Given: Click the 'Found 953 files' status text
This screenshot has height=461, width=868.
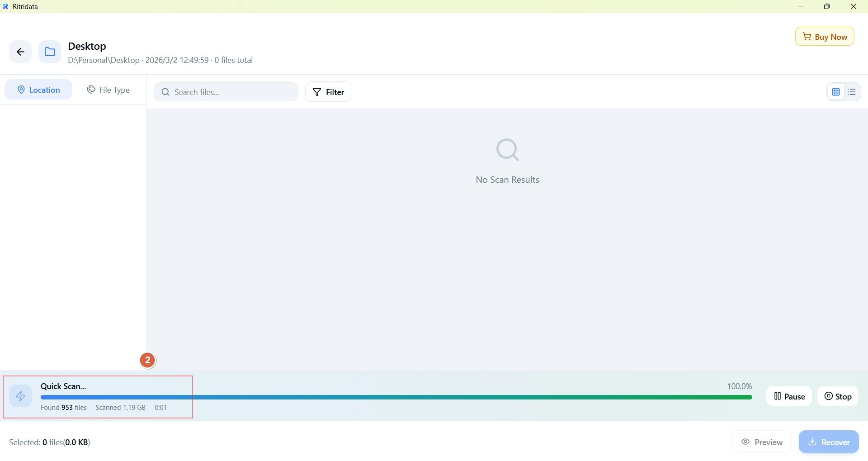Looking at the screenshot, I should point(64,408).
